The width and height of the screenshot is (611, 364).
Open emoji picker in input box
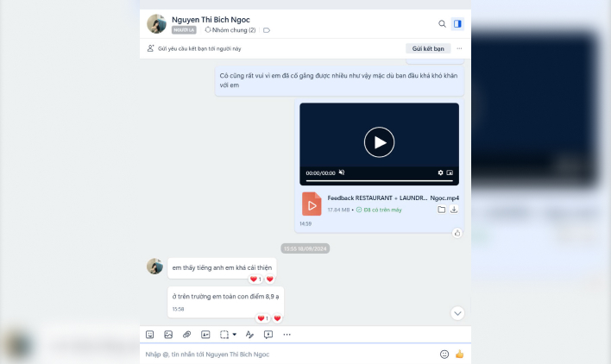tap(444, 355)
